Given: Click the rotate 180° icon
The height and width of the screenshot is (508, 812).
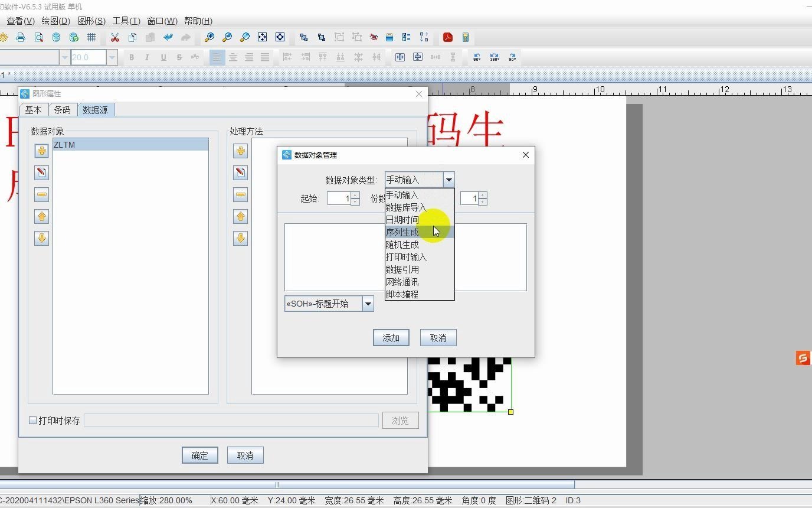Looking at the screenshot, I should point(495,57).
